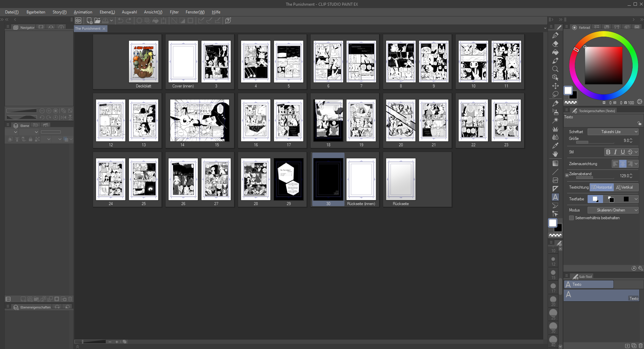Pick the black sub color swatch in Farbrad
This screenshot has height=349, width=644.
[574, 95]
